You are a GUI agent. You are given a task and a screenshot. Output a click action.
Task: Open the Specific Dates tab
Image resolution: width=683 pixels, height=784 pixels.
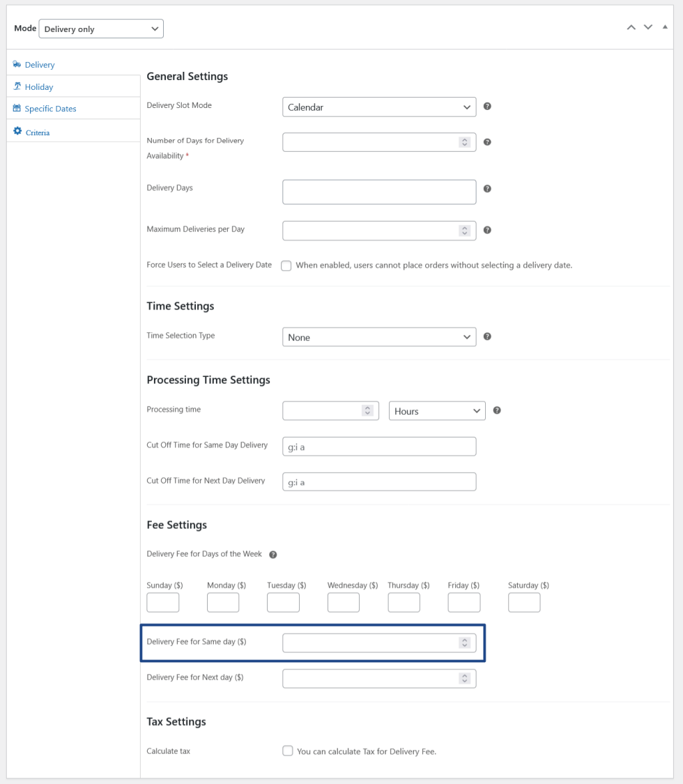(50, 109)
